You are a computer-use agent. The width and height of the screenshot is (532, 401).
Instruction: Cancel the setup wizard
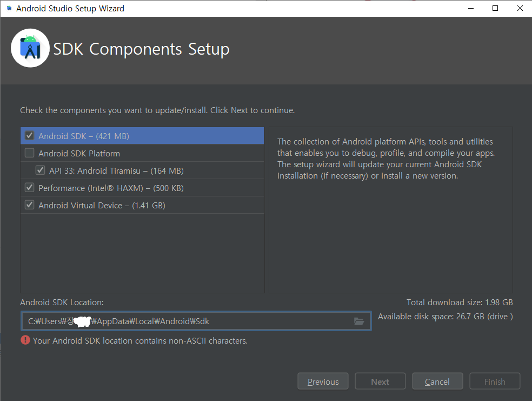tap(437, 382)
